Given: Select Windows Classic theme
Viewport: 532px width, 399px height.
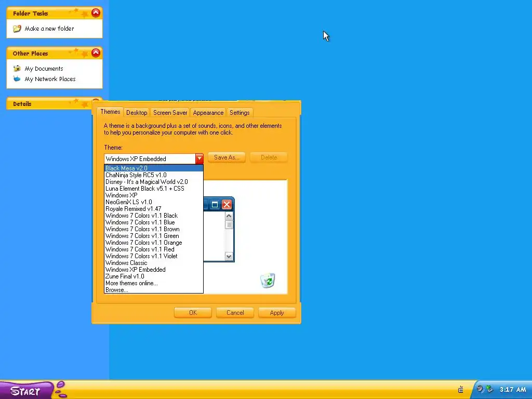Looking at the screenshot, I should pos(154,263).
